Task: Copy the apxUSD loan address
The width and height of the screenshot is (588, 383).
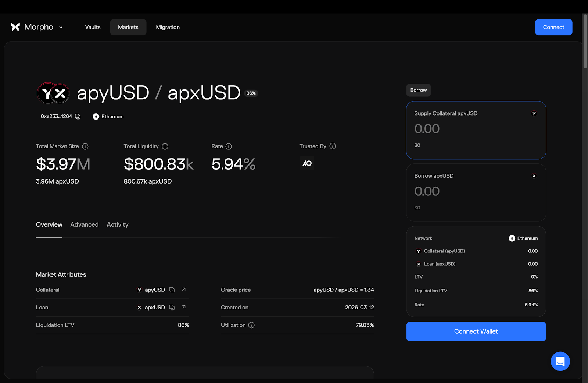Action: pyautogui.click(x=172, y=308)
